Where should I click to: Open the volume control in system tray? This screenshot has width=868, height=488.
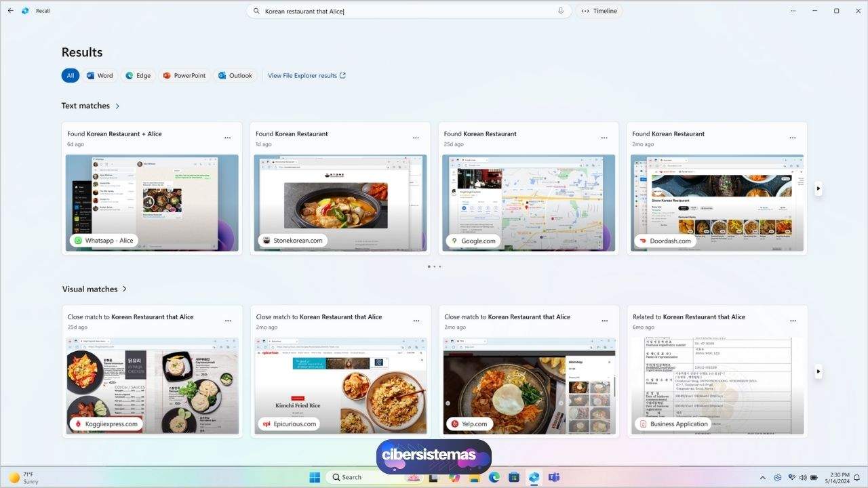tap(804, 478)
